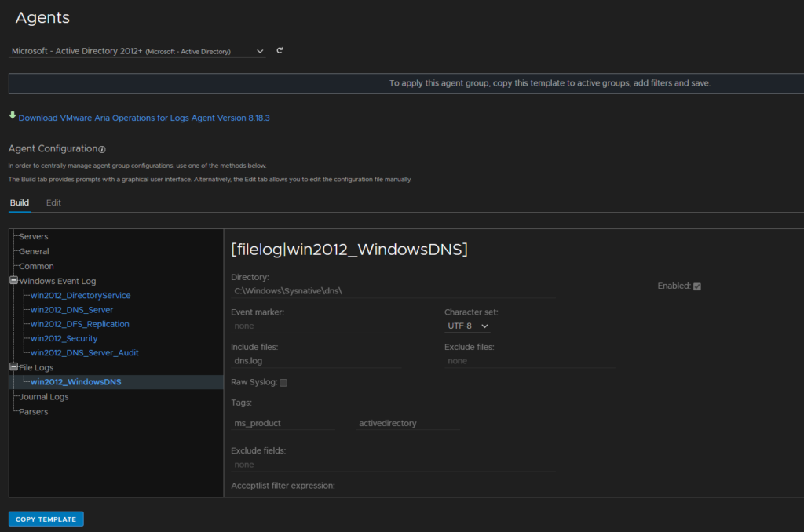
Task: Click the Copy Template button
Action: [46, 519]
